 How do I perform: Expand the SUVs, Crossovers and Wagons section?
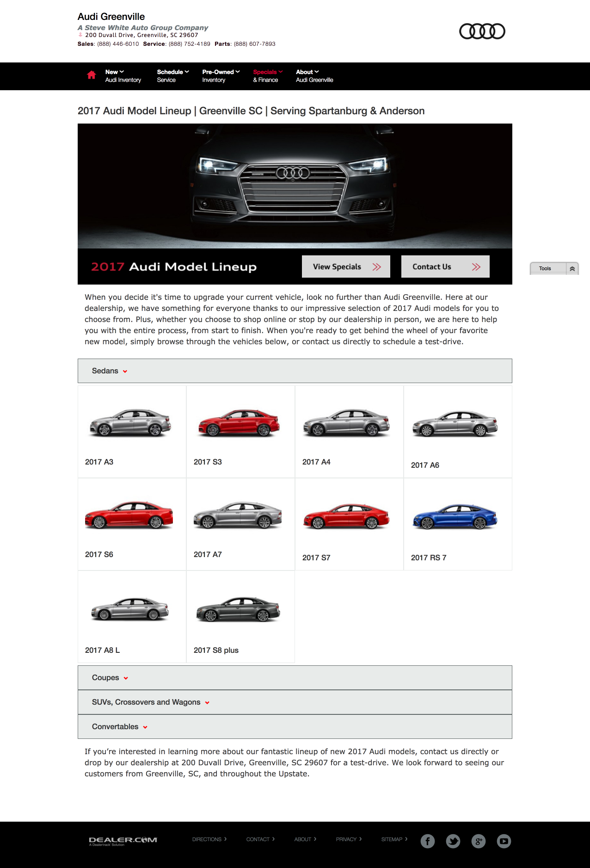pos(295,702)
